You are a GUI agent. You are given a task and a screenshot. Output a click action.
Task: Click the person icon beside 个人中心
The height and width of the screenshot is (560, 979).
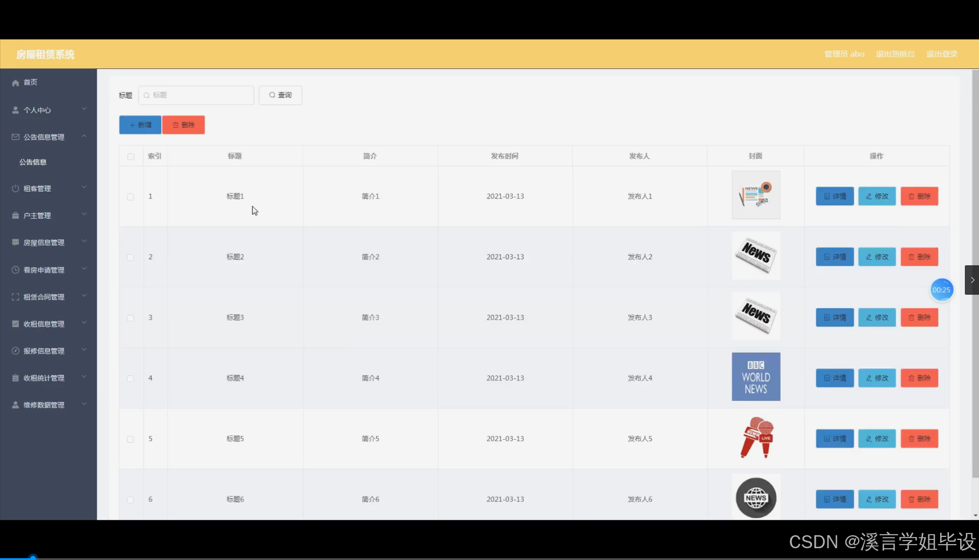pyautogui.click(x=15, y=110)
